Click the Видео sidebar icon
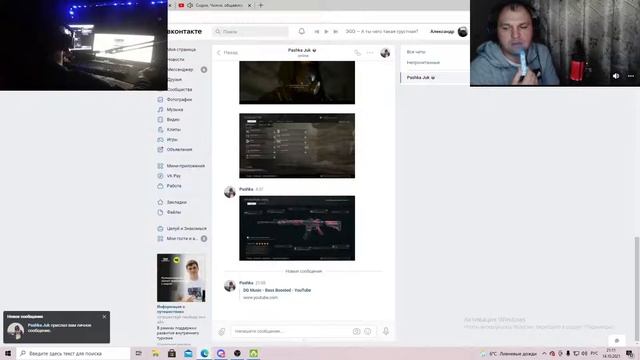This screenshot has width=640, height=360. (x=160, y=120)
